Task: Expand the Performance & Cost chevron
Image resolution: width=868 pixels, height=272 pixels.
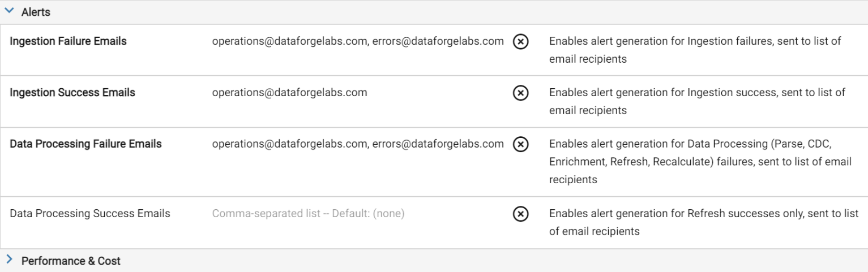Action: point(9,261)
